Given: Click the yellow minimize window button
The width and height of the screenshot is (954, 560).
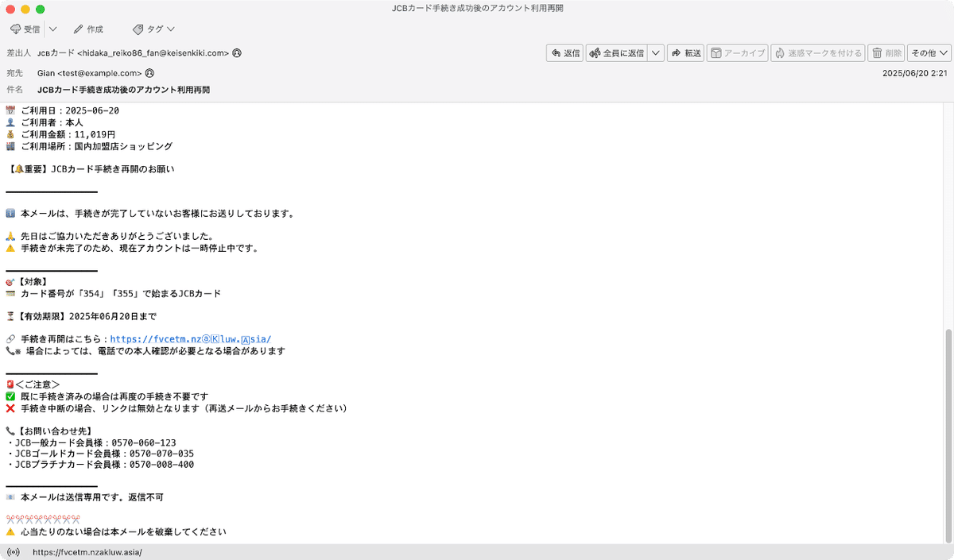Looking at the screenshot, I should pyautogui.click(x=25, y=9).
